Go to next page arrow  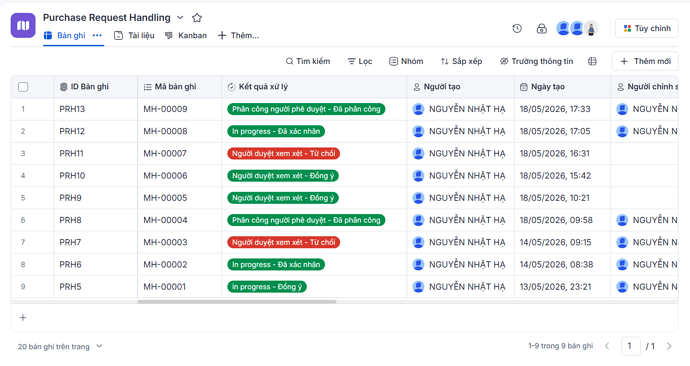tap(669, 346)
